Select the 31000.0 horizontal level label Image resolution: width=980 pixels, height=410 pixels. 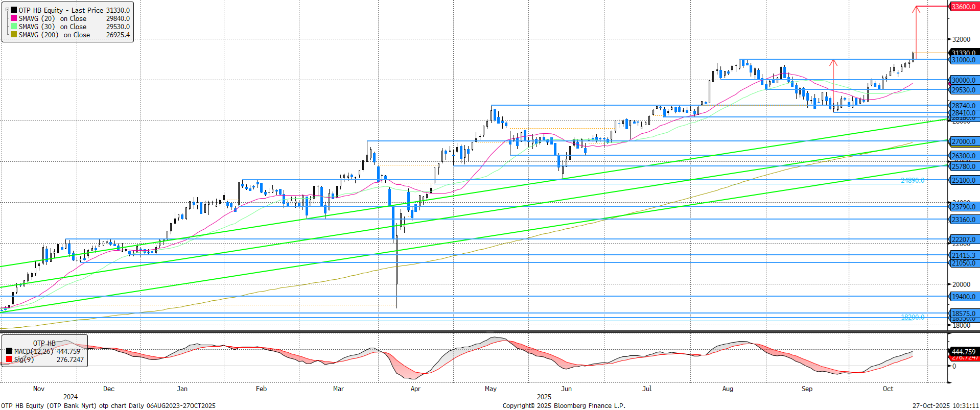coord(963,60)
